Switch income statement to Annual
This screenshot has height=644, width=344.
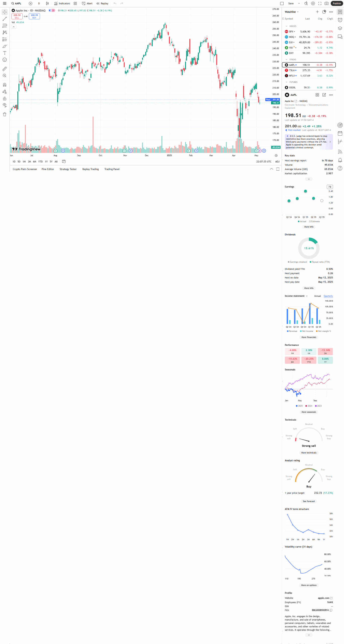tap(317, 296)
